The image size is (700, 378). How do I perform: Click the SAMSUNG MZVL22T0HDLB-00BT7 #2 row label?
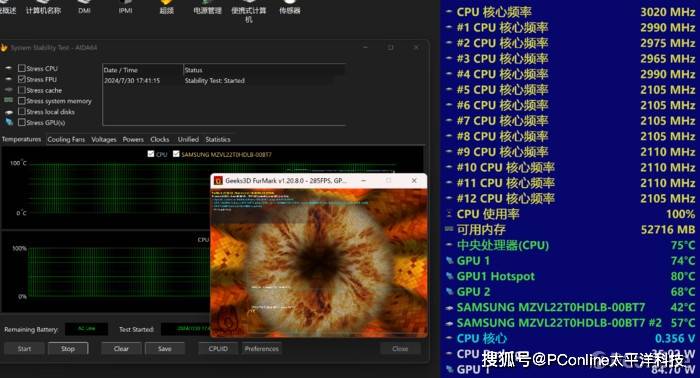[559, 323]
